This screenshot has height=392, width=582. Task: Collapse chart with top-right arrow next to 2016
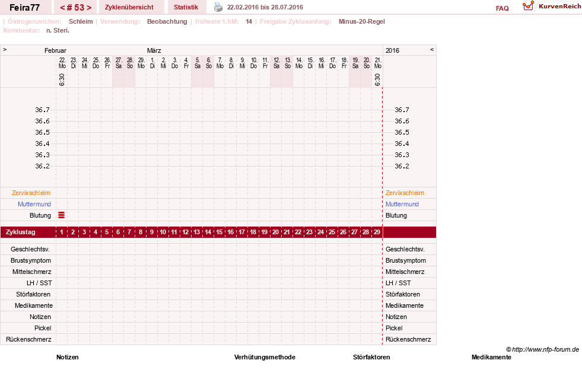click(432, 49)
